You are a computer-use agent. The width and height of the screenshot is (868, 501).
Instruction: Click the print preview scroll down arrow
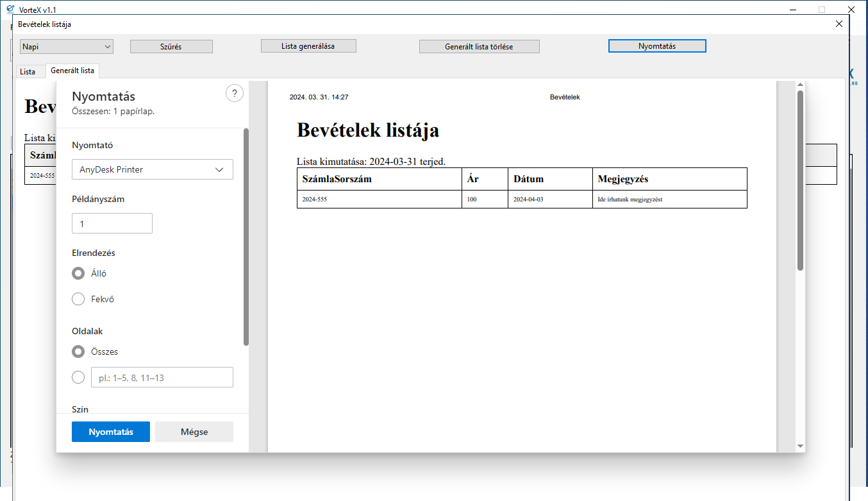coord(800,446)
